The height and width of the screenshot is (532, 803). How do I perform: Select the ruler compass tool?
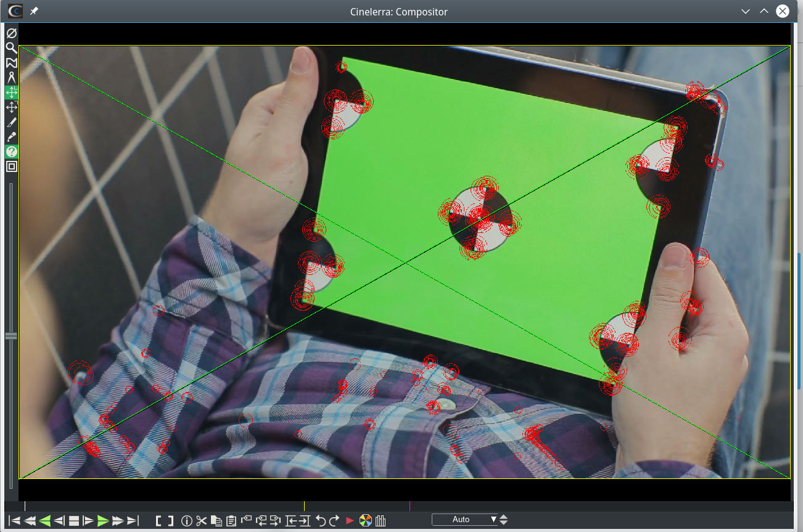click(11, 77)
